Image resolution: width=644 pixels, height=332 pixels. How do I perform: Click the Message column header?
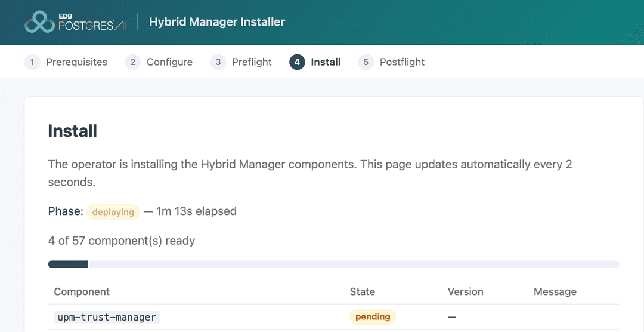(555, 291)
